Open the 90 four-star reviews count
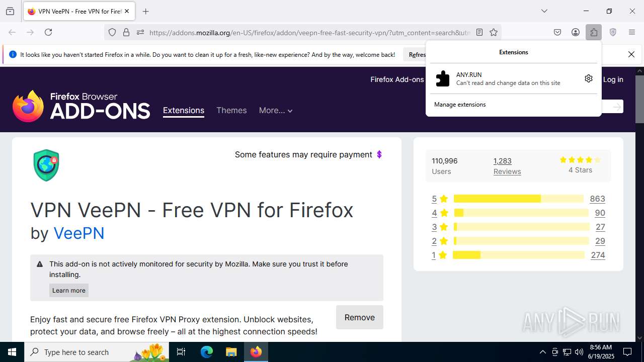644x362 pixels. click(x=600, y=213)
